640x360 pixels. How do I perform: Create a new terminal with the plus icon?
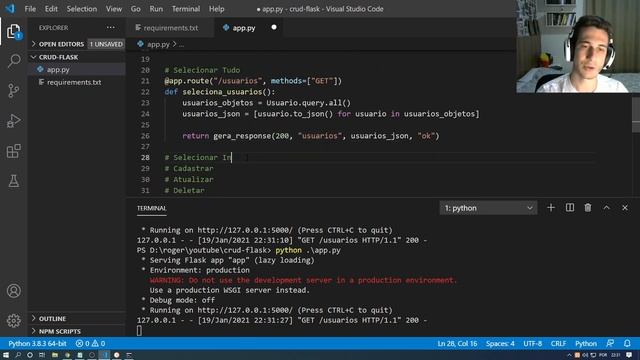[551, 208]
